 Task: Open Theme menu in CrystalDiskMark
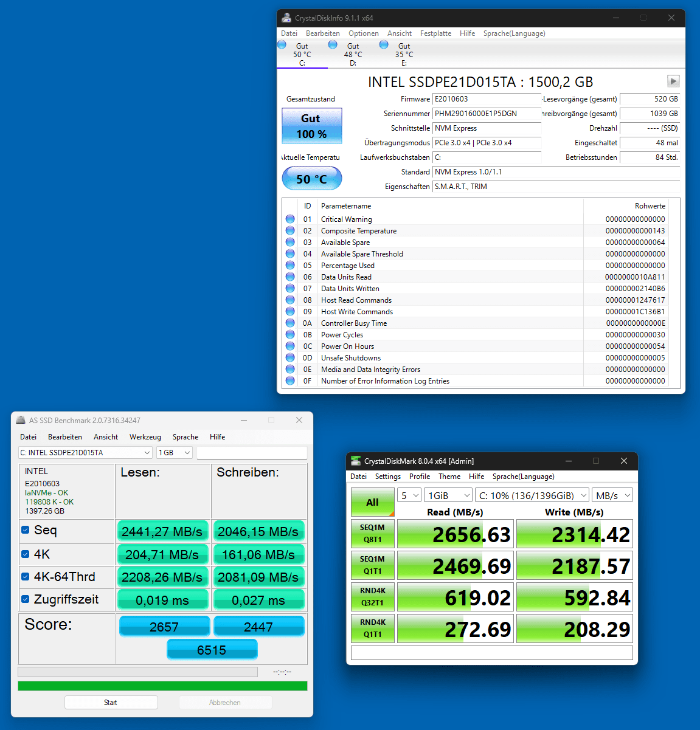pyautogui.click(x=449, y=477)
